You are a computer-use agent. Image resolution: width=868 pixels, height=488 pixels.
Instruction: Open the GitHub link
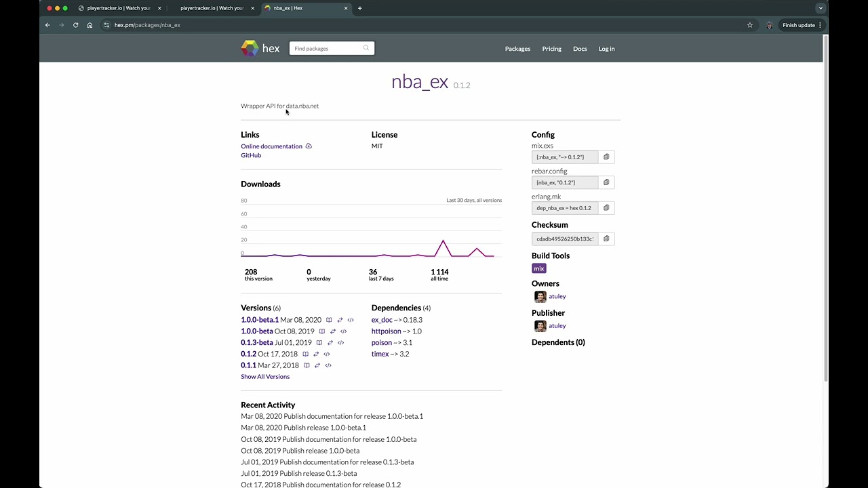coord(251,155)
